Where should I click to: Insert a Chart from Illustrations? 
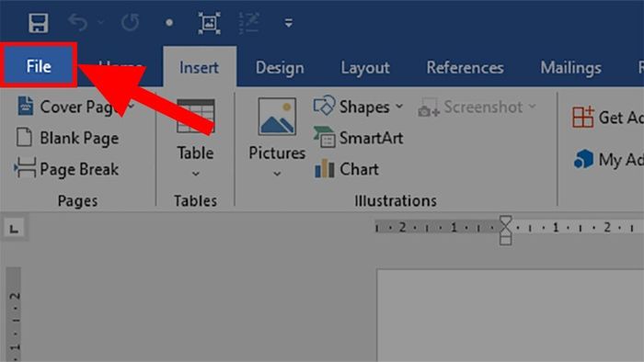point(346,169)
